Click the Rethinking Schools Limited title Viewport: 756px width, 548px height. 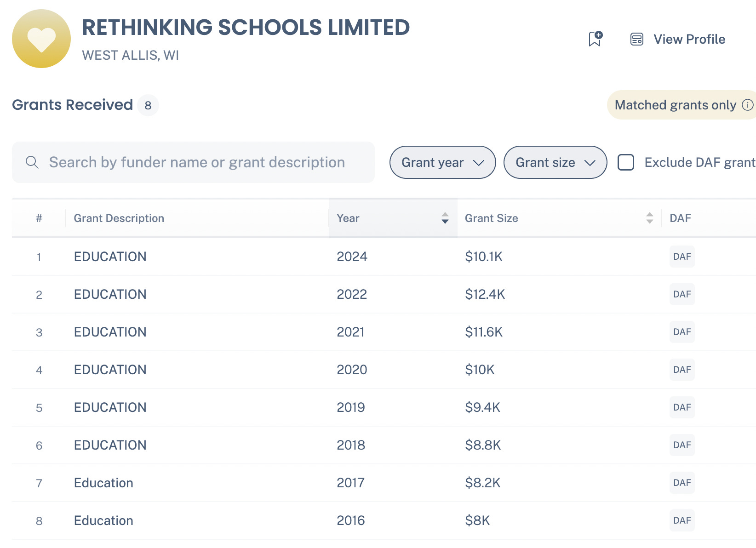point(246,27)
